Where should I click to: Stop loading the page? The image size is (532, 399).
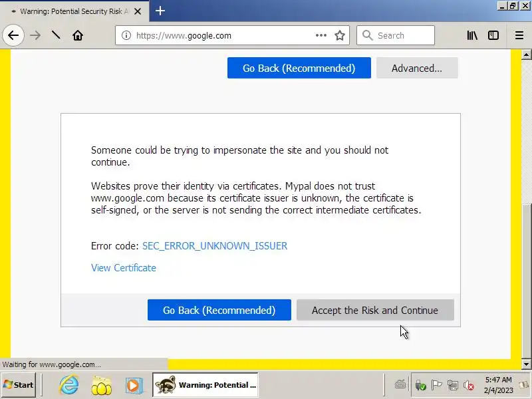[56, 35]
